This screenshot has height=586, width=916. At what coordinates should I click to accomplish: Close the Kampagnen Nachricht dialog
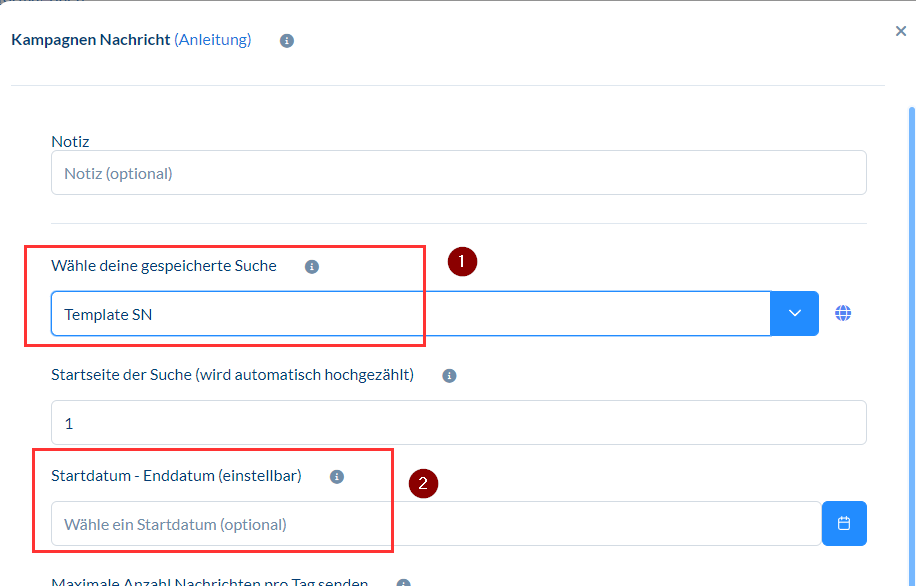[x=900, y=31]
